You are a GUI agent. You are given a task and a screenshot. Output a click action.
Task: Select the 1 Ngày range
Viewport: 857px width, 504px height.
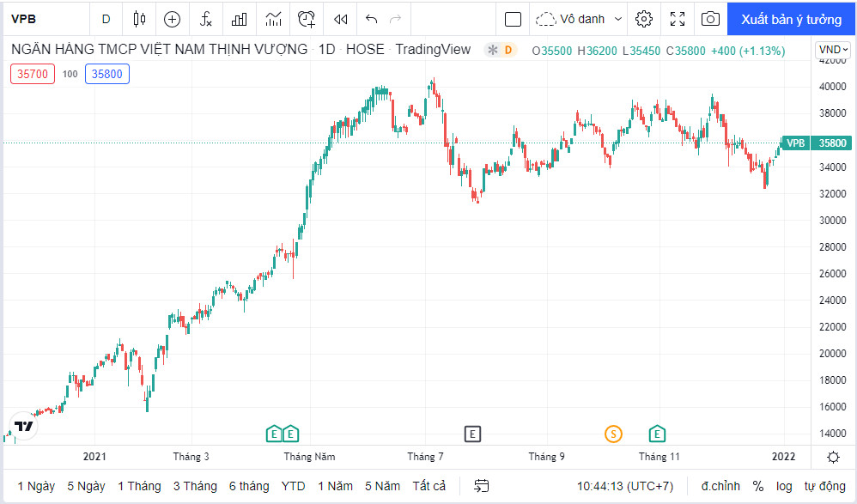[x=36, y=486]
